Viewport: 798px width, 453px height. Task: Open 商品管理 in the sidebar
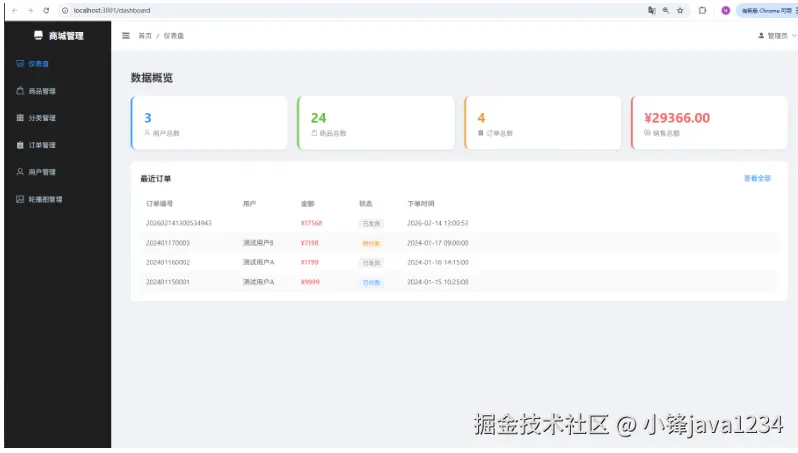click(x=42, y=91)
